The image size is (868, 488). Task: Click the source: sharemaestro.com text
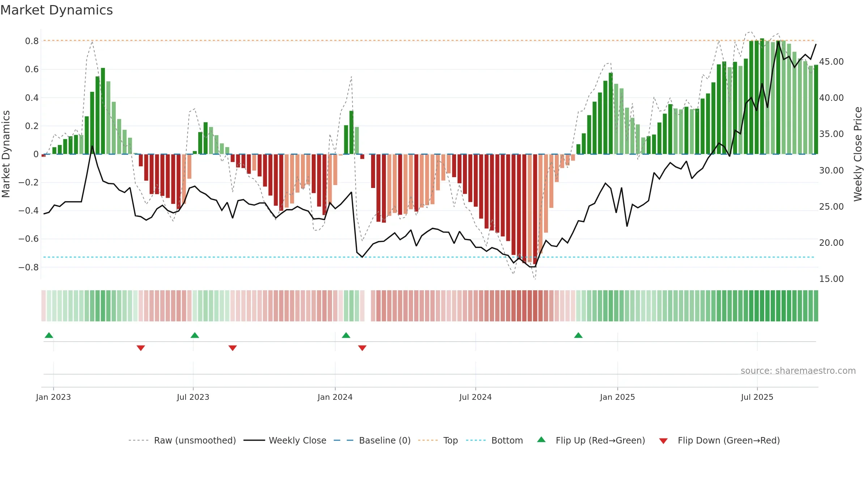click(x=798, y=371)
